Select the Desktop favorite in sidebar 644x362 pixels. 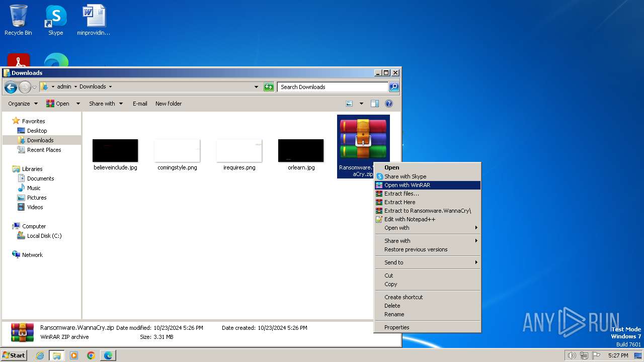37,131
